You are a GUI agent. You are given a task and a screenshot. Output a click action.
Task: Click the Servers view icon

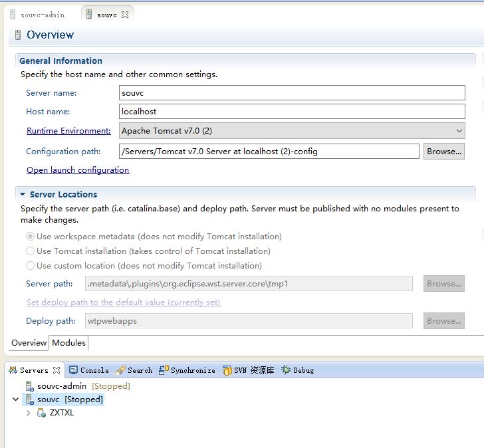[13, 370]
